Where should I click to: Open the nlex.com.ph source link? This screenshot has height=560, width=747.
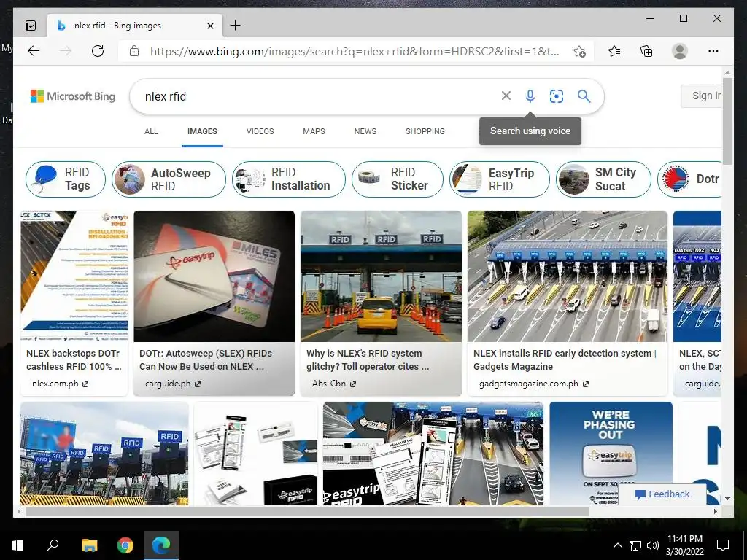click(x=60, y=384)
